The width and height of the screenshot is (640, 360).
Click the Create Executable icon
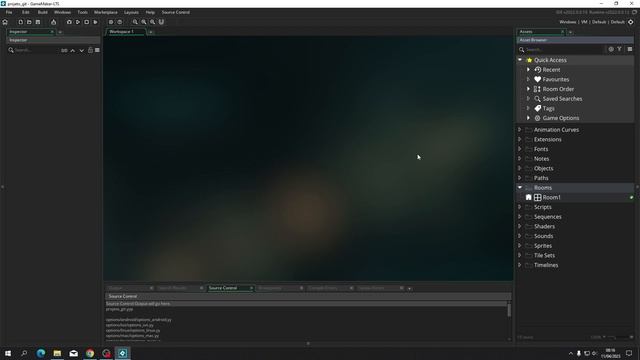[x=53, y=22]
